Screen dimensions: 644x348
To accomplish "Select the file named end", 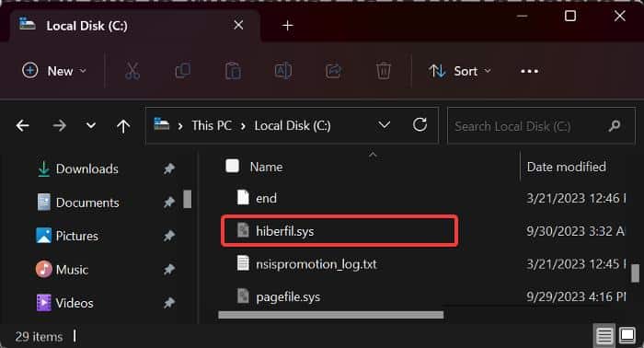I will tap(266, 199).
